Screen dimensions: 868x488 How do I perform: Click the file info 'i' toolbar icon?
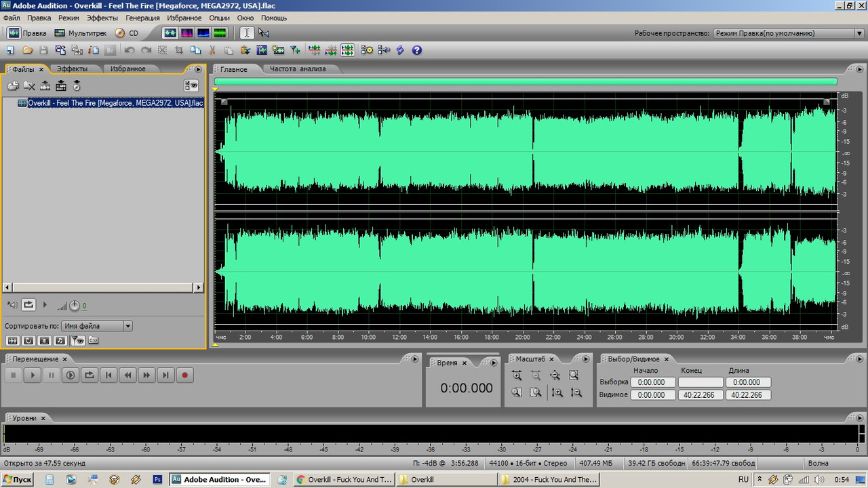point(94,50)
